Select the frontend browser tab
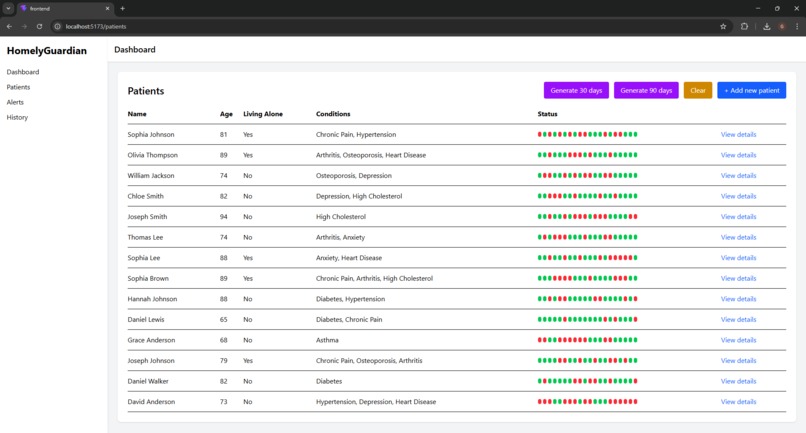Image resolution: width=806 pixels, height=433 pixels. point(64,8)
